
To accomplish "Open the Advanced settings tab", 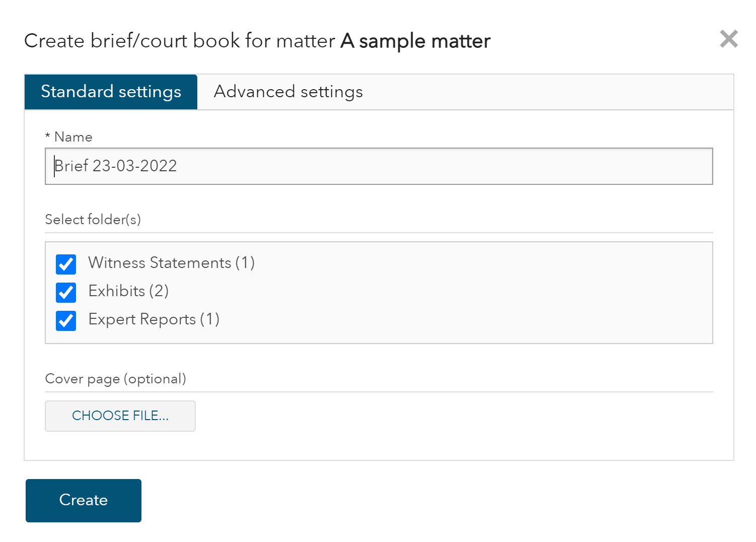I will [288, 92].
